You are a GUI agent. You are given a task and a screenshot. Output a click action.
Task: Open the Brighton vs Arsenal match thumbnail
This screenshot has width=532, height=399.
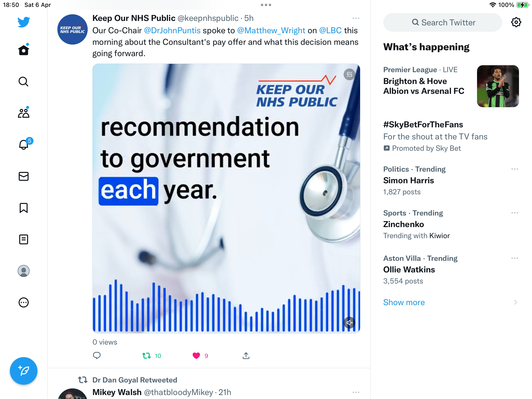(x=498, y=86)
